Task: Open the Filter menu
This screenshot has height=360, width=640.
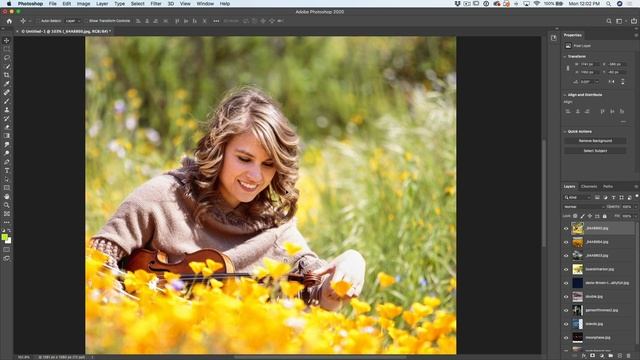Action: point(156,4)
